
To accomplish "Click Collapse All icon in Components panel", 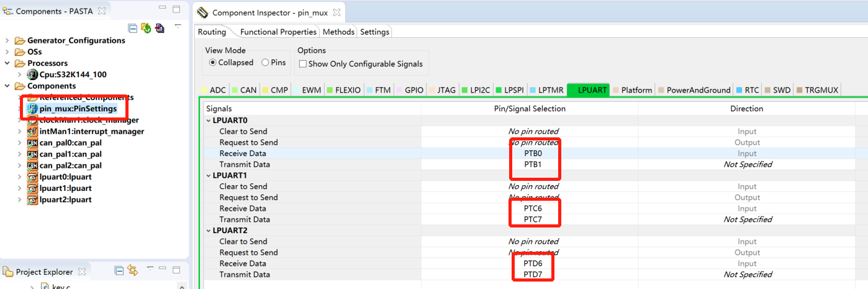I will pyautogui.click(x=132, y=28).
